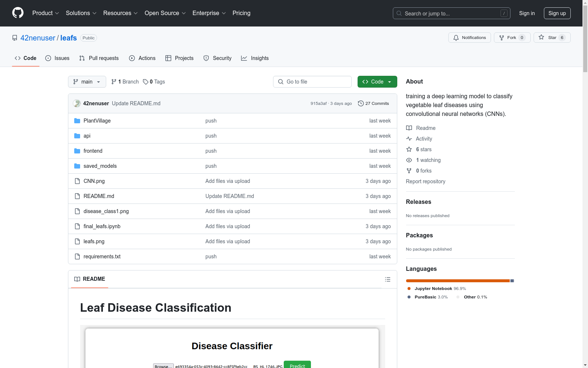This screenshot has height=368, width=588.
Task: Click the leafs.png file icon
Action: 77,241
